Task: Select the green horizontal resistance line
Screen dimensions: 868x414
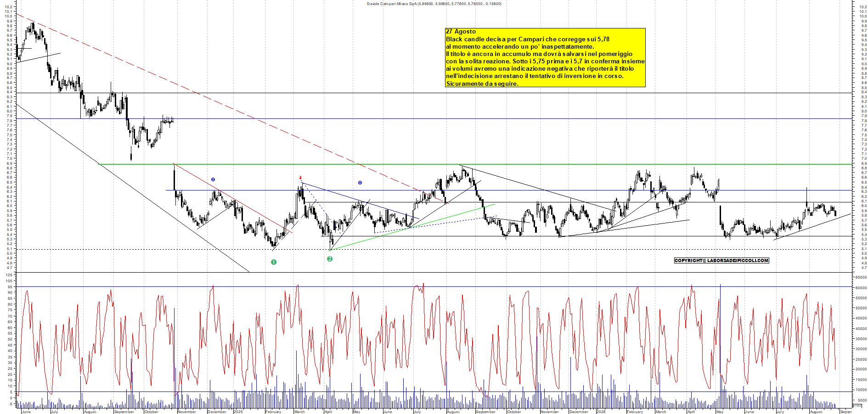Action: pyautogui.click(x=475, y=164)
